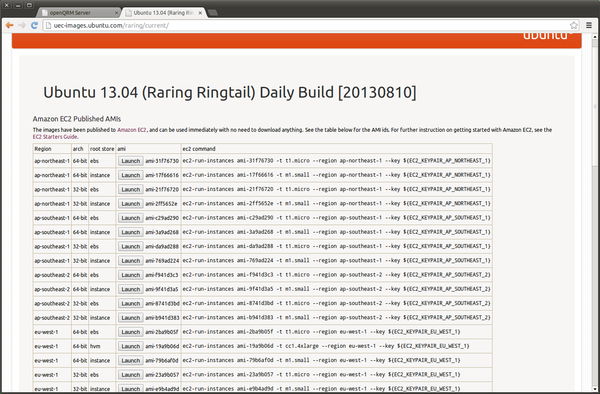Launch ami-da9ad288 ebs image
600x394 pixels.
pos(130,247)
